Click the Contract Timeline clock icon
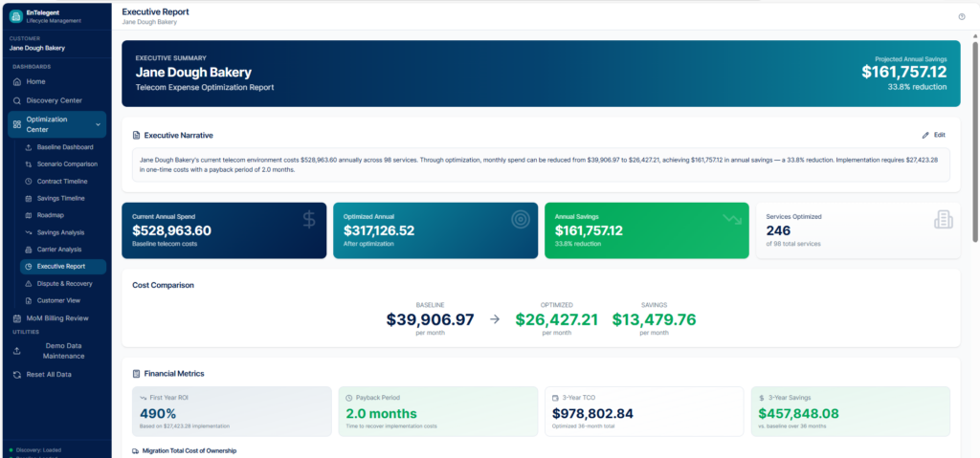The height and width of the screenshot is (458, 980). pyautogui.click(x=28, y=181)
